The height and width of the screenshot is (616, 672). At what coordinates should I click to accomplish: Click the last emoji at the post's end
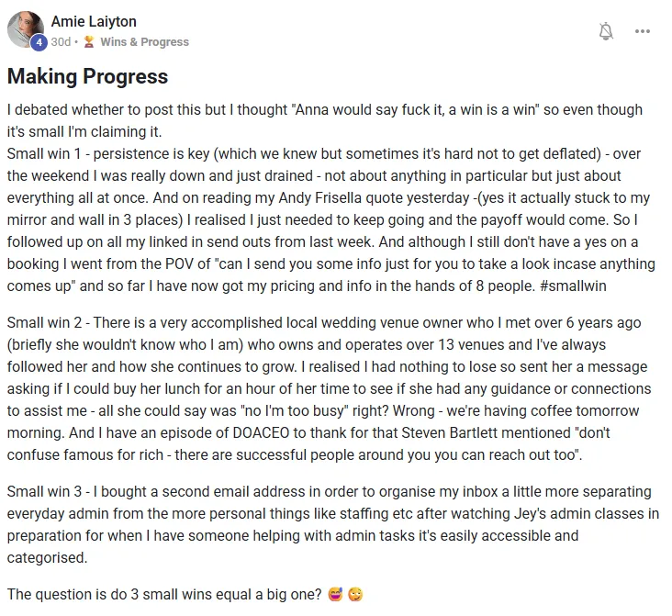point(356,594)
